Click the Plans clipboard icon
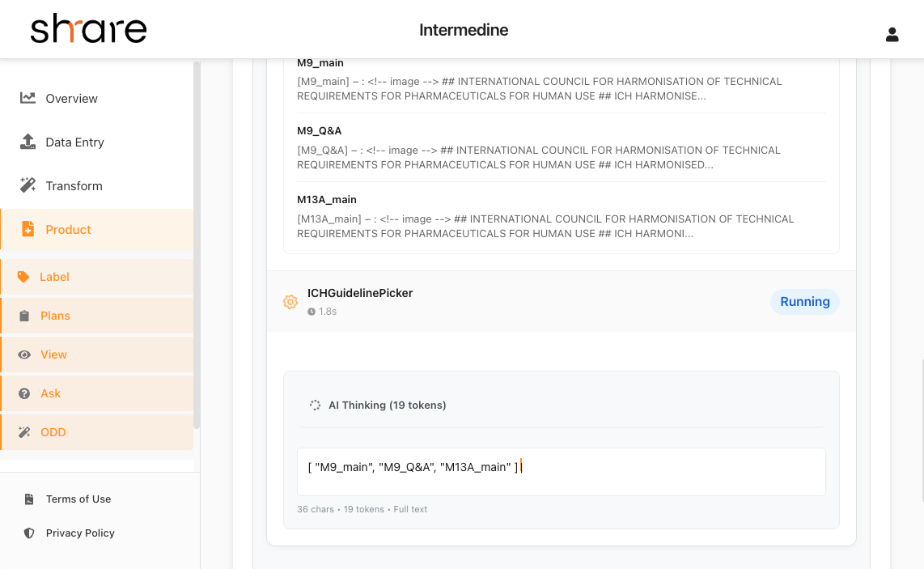 point(25,315)
